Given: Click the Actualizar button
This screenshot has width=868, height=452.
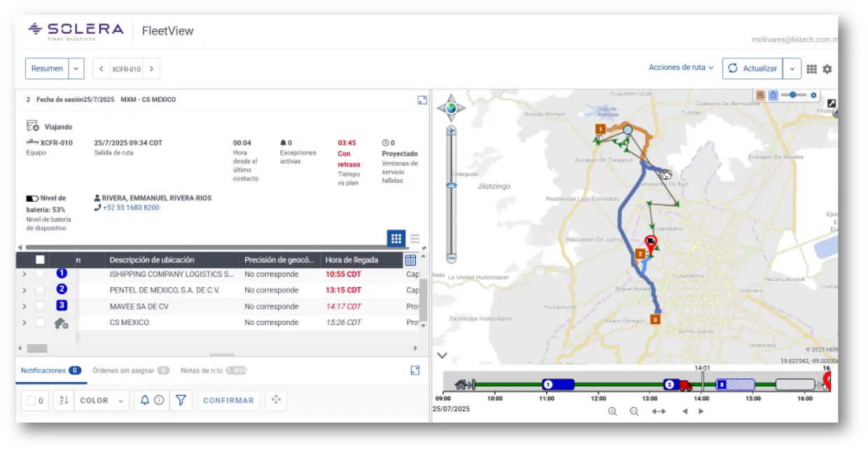Looking at the screenshot, I should tap(752, 69).
